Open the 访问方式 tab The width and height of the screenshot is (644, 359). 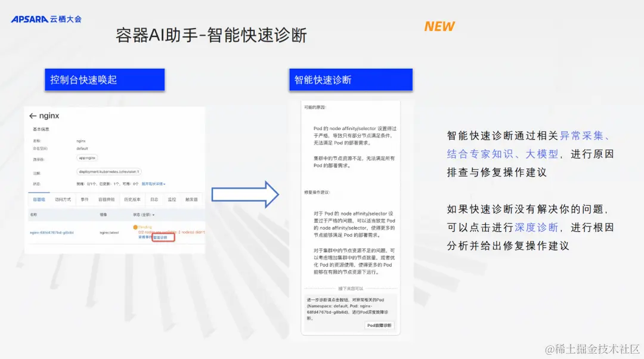64,199
